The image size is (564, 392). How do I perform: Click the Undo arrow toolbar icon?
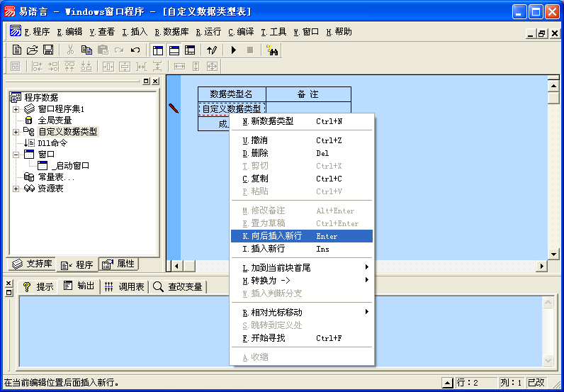pyautogui.click(x=135, y=50)
